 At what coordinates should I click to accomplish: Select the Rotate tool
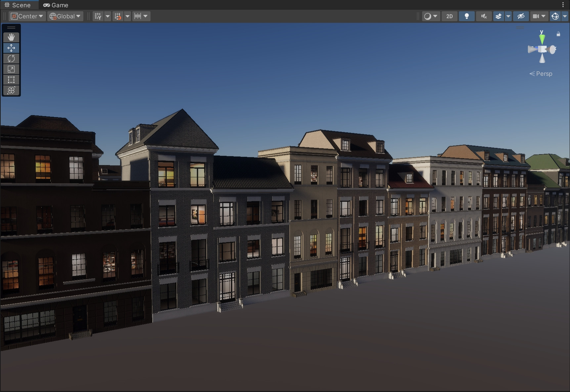(11, 59)
